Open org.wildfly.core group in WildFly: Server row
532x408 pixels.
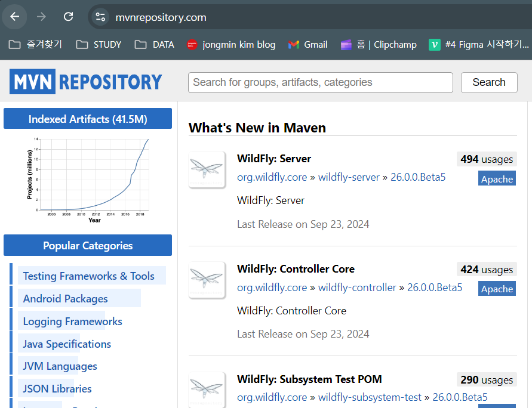pyautogui.click(x=272, y=177)
